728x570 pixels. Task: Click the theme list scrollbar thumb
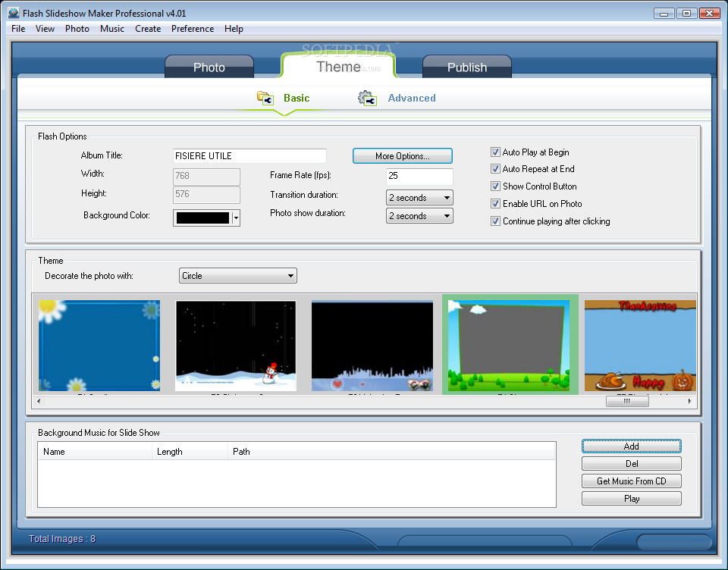click(627, 401)
